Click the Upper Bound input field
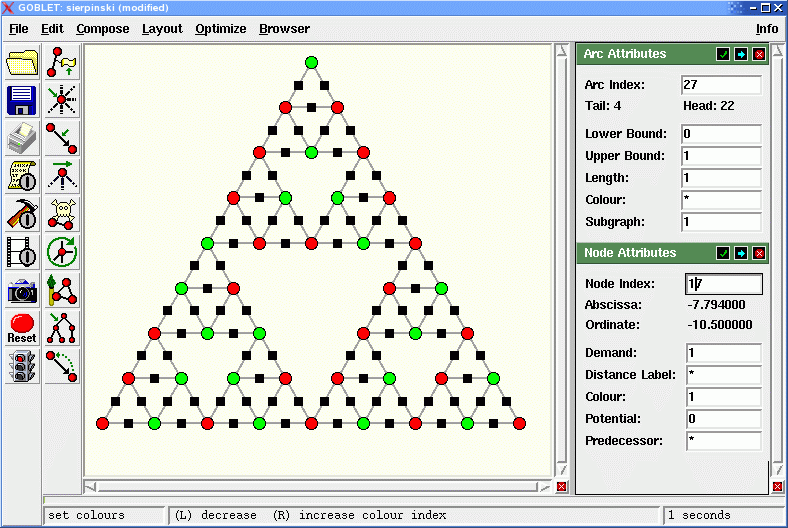788x528 pixels. point(721,156)
